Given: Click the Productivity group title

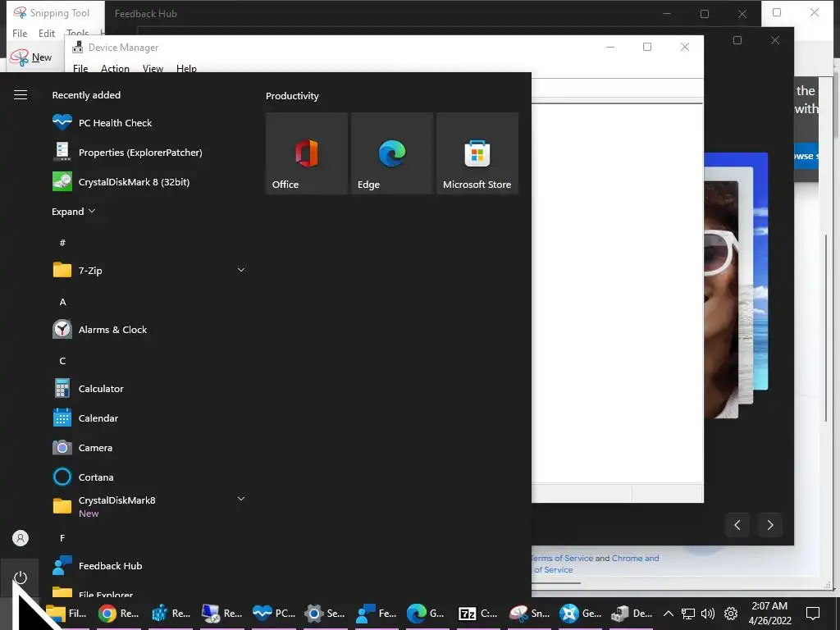Looking at the screenshot, I should [293, 96].
